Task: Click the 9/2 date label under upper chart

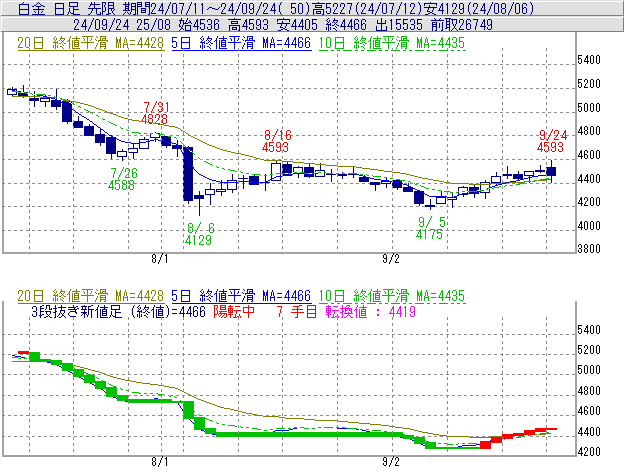Action: [391, 259]
